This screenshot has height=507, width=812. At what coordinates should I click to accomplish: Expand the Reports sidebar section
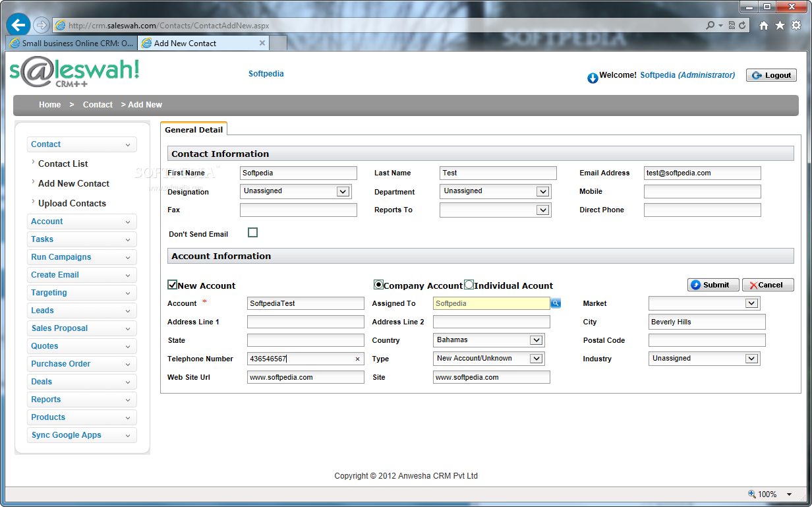pyautogui.click(x=82, y=400)
